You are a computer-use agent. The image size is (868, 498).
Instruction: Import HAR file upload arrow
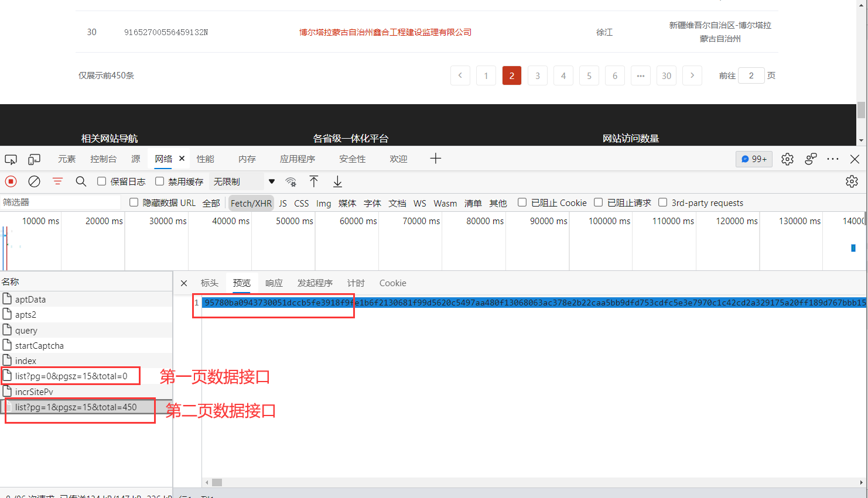tap(314, 181)
